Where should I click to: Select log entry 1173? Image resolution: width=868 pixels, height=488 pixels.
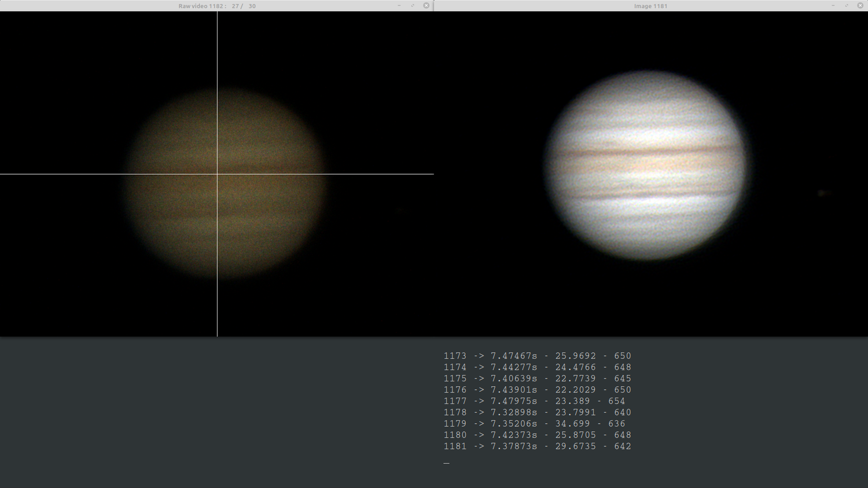pyautogui.click(x=537, y=355)
